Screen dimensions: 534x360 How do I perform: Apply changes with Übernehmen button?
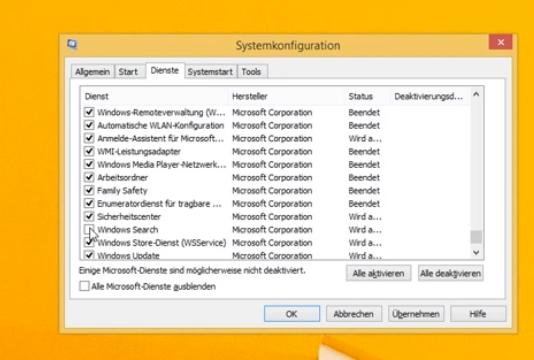tap(416, 314)
